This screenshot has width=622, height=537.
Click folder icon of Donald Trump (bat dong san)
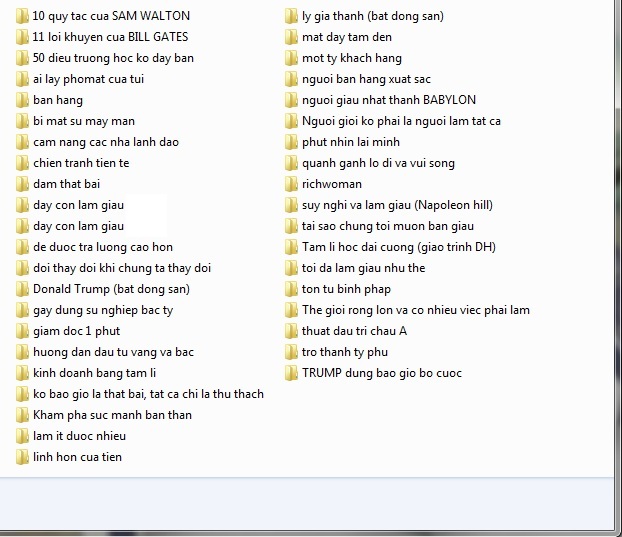(x=22, y=289)
